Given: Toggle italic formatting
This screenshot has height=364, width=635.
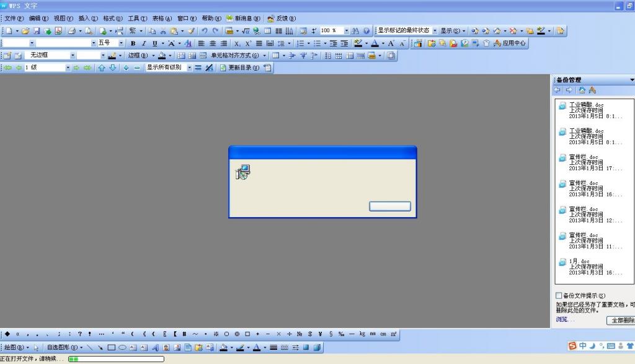Looking at the screenshot, I should 144,43.
